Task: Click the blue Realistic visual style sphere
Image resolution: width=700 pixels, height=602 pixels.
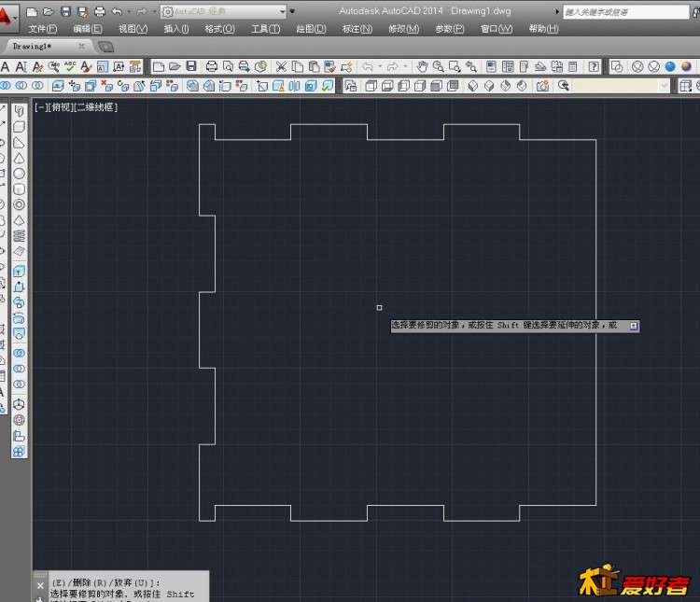Action: pos(670,67)
